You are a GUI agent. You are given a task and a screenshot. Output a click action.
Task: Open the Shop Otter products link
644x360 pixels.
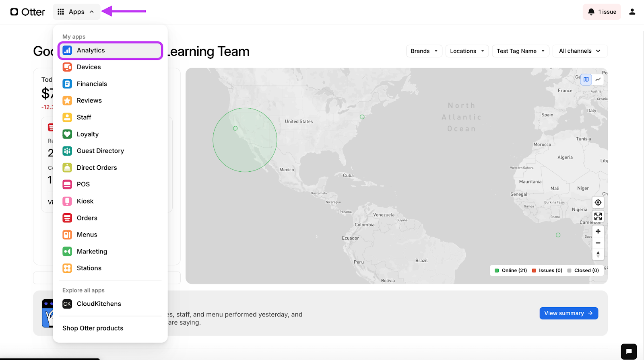tap(93, 328)
